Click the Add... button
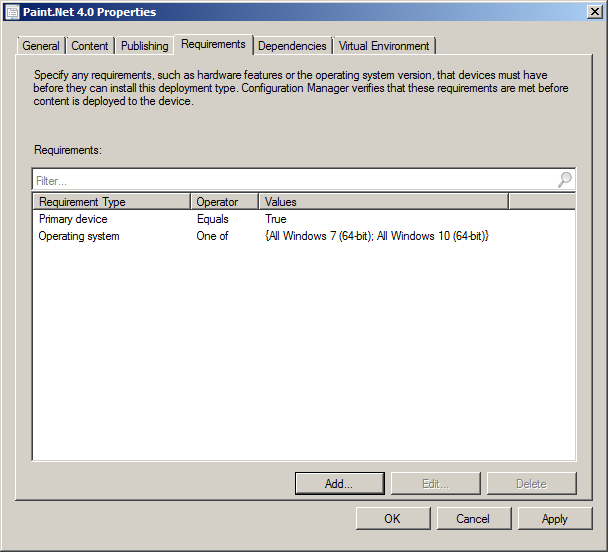This screenshot has height=552, width=608. pyautogui.click(x=340, y=483)
